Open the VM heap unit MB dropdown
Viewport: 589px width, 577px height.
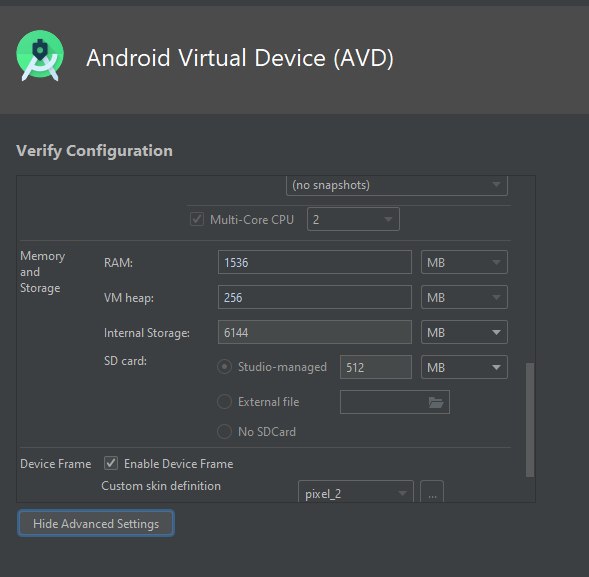point(464,297)
